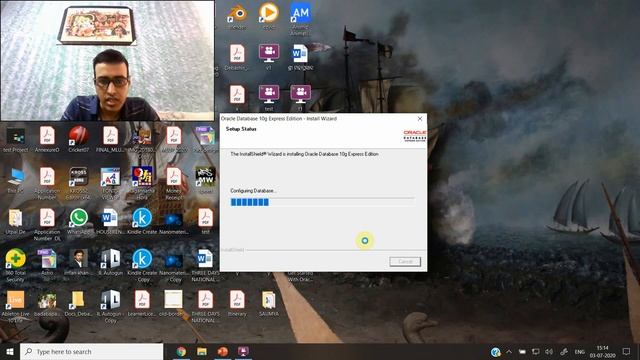640x360 pixels.
Task: Open Google Chrome from the taskbar
Action: click(181, 352)
